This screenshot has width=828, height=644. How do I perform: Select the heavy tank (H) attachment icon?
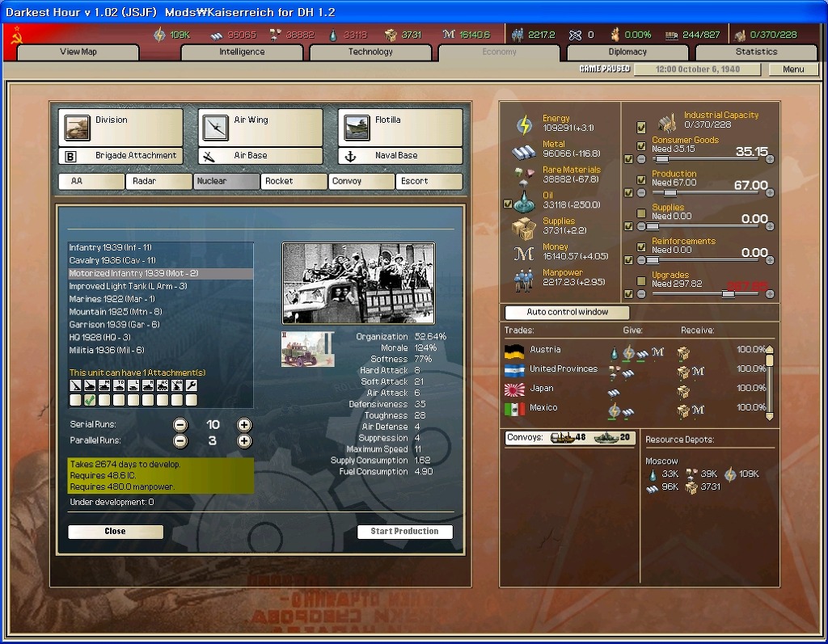[148, 386]
